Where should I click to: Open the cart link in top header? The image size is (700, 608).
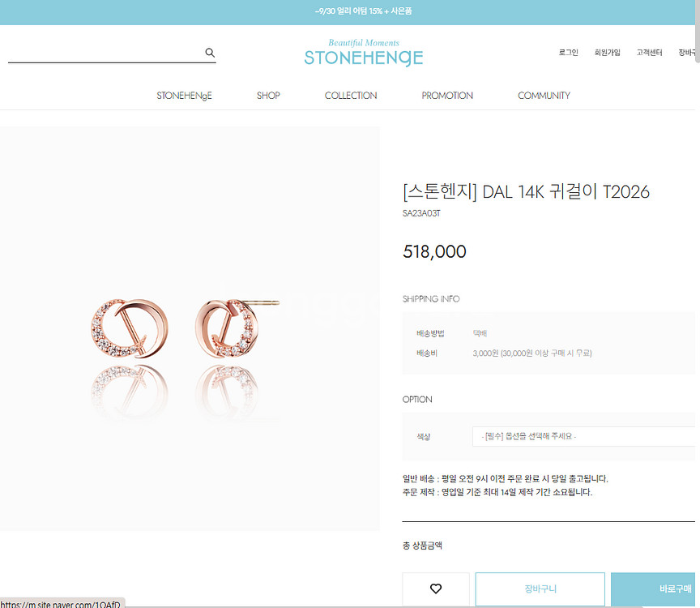click(686, 53)
